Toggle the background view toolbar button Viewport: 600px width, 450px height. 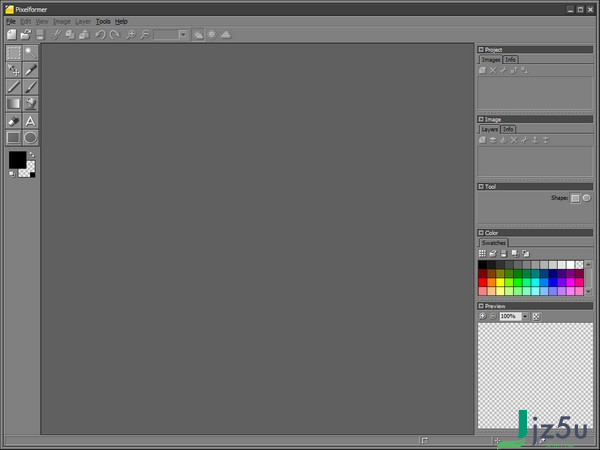click(198, 35)
